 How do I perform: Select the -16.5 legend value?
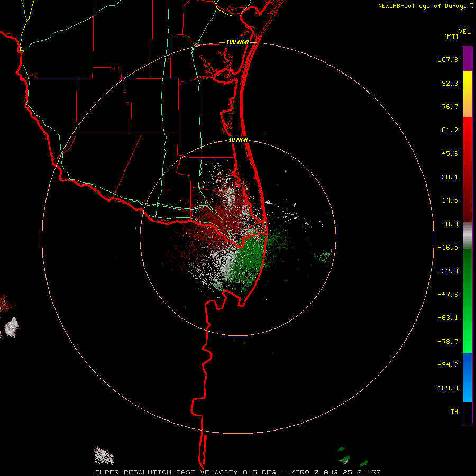point(448,248)
